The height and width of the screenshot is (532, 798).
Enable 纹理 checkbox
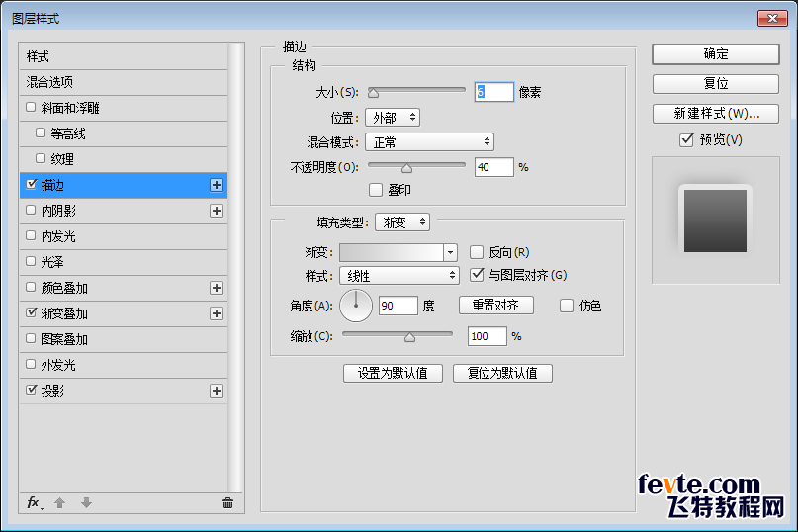pos(41,158)
